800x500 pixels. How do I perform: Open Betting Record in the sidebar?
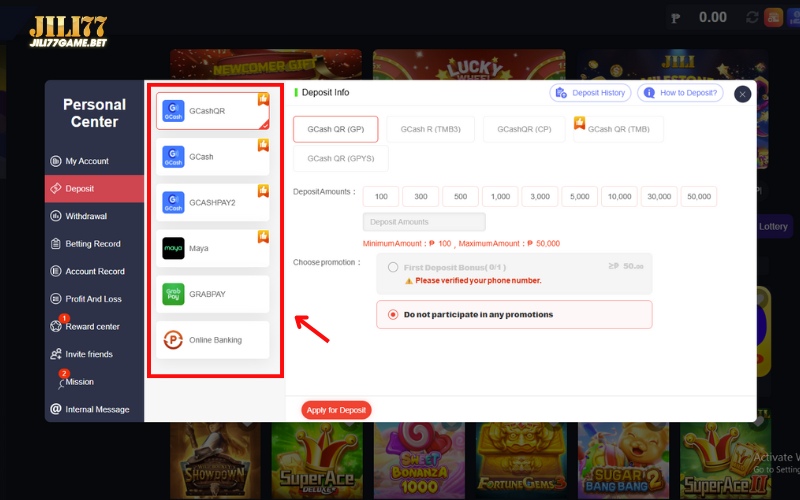pyautogui.click(x=94, y=244)
